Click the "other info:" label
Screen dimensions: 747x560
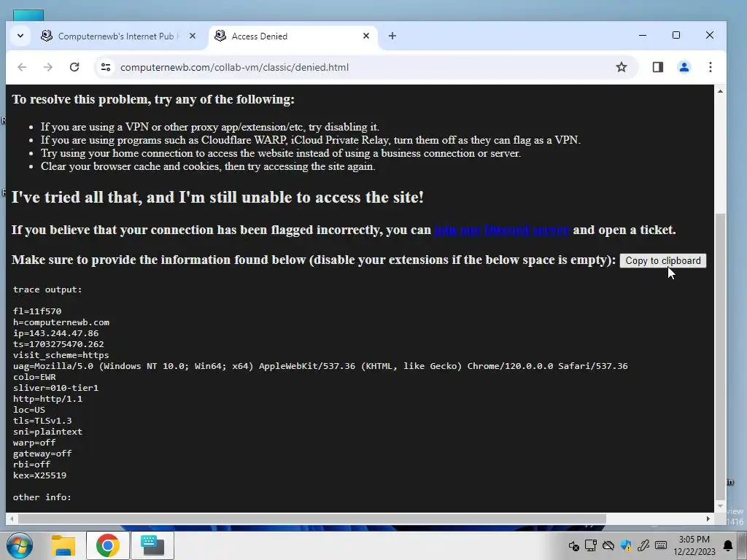[42, 497]
